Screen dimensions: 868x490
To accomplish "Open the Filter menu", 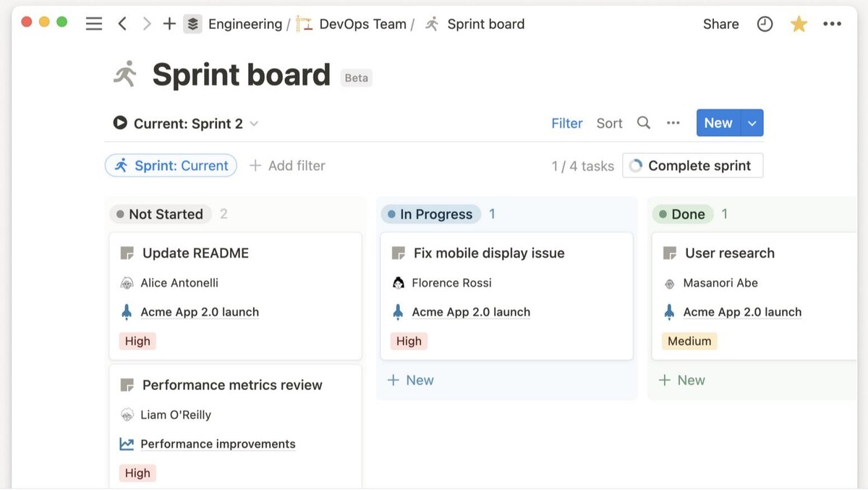I will click(x=566, y=123).
